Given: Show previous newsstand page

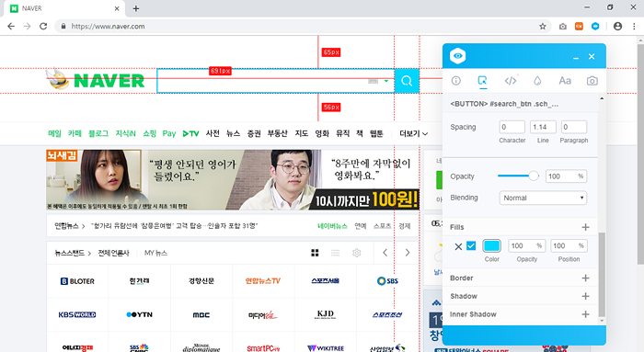Looking at the screenshot, I should point(385,253).
